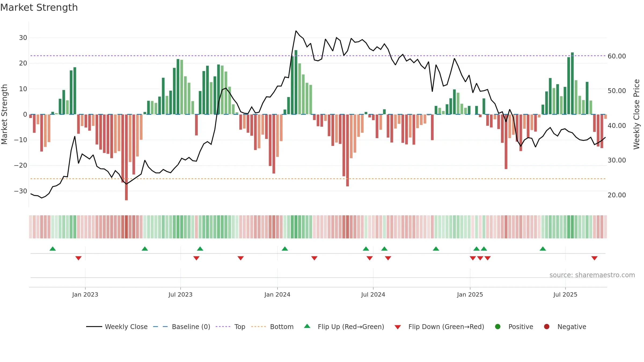Click the Jul 2025 x-axis label
644x362 pixels.
[x=565, y=294]
